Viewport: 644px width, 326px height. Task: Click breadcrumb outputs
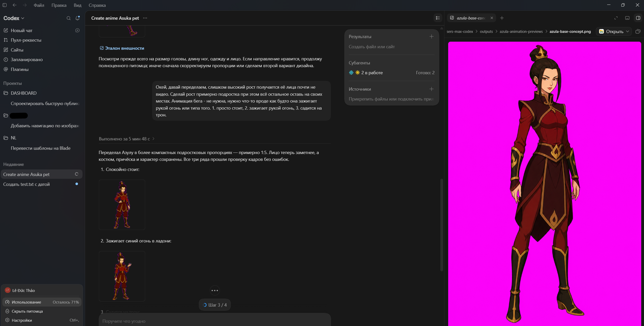coord(486,32)
